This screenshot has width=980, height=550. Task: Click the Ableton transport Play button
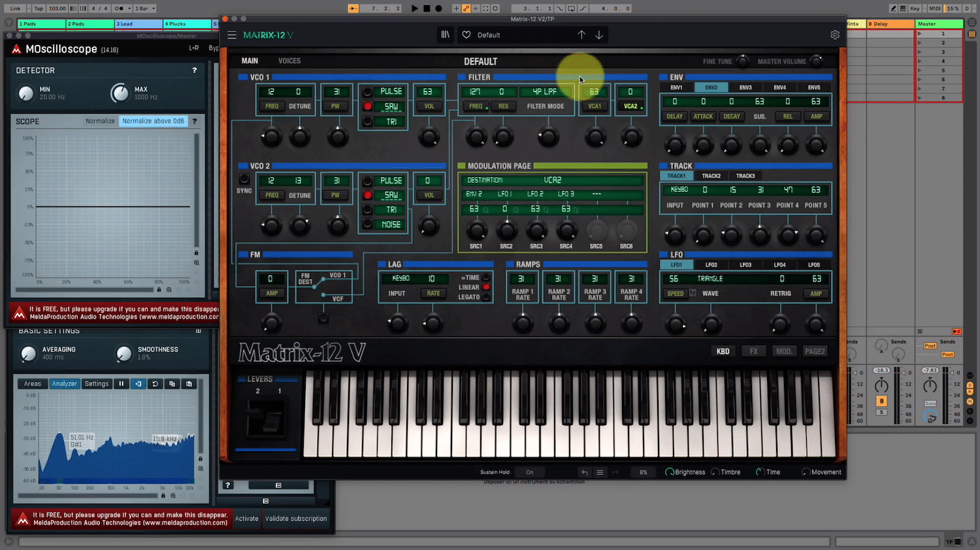(x=414, y=8)
